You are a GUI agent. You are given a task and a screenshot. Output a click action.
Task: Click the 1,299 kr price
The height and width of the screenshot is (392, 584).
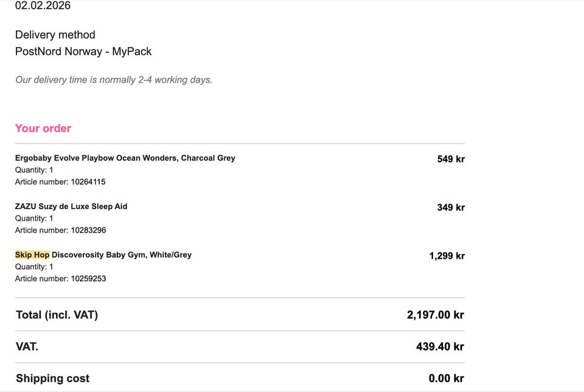click(447, 256)
